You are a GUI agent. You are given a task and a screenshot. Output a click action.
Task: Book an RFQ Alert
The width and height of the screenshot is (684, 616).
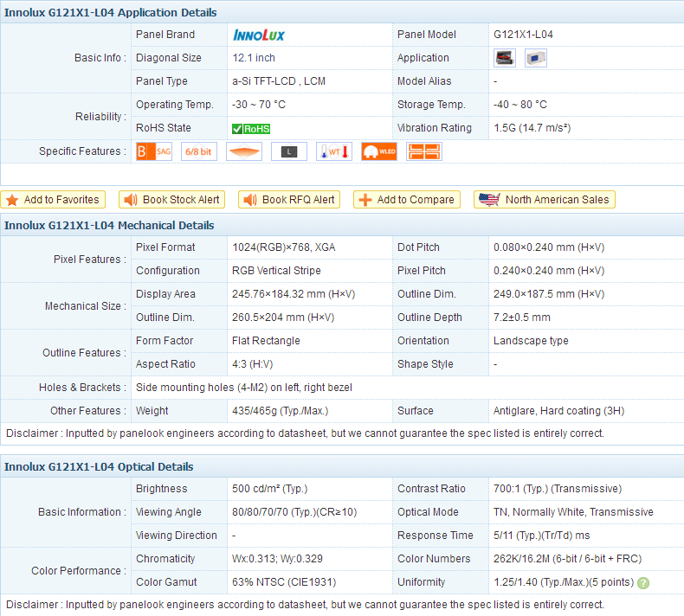(x=289, y=200)
